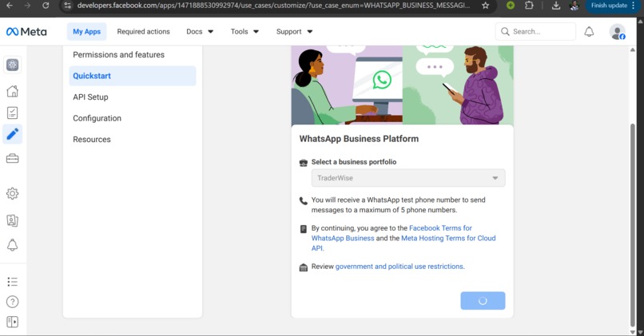This screenshot has height=336, width=644.
Task: Open notifications bell in top bar
Action: 589,32
